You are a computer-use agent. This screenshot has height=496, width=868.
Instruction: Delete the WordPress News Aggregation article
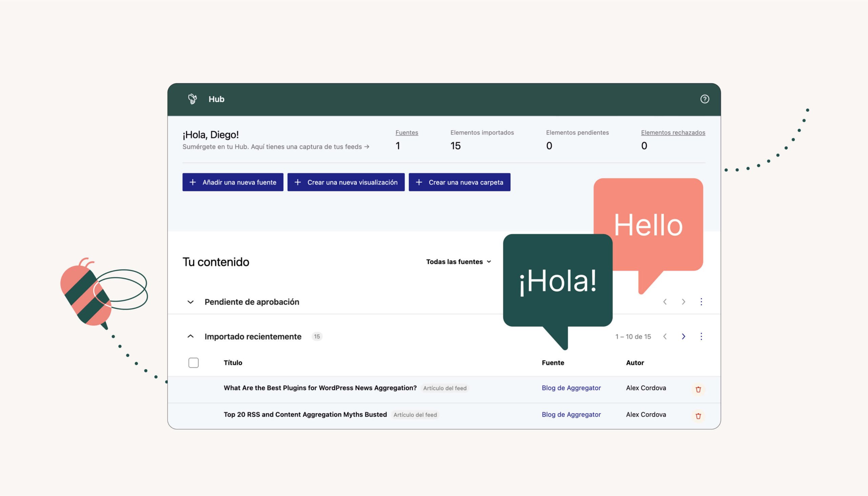pos(698,389)
